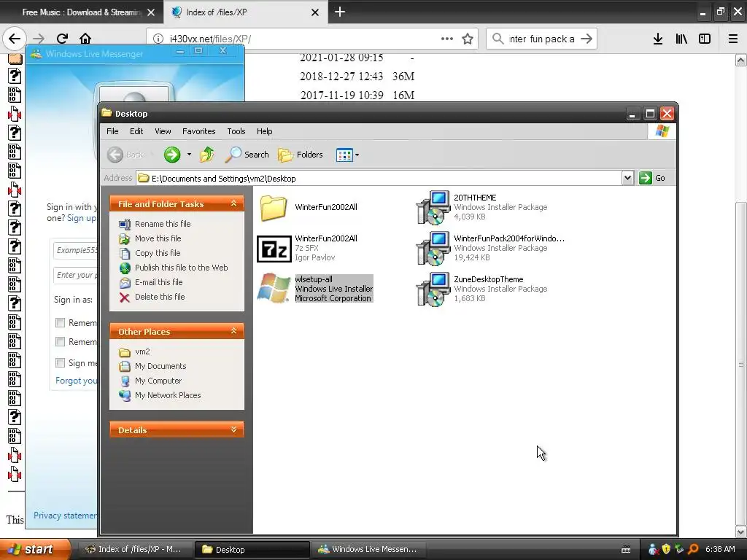Image resolution: width=747 pixels, height=560 pixels.
Task: Open the Forward history dropdown arrow
Action: point(189,155)
